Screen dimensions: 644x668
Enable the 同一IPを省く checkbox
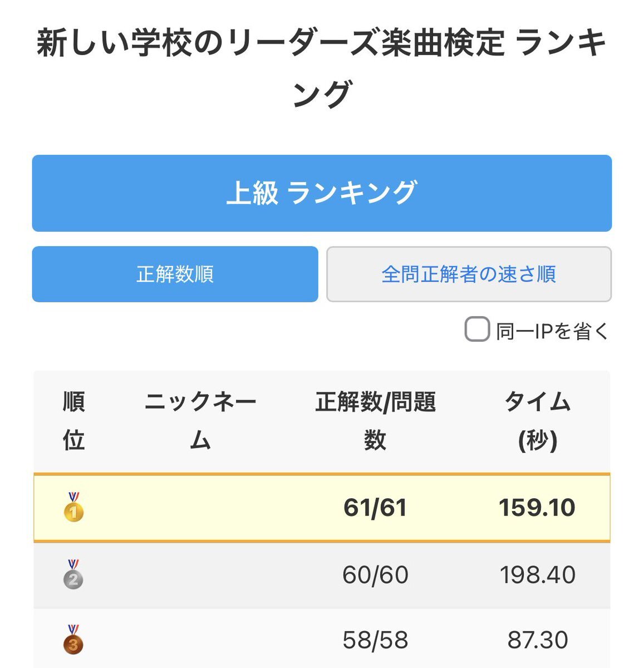click(477, 330)
